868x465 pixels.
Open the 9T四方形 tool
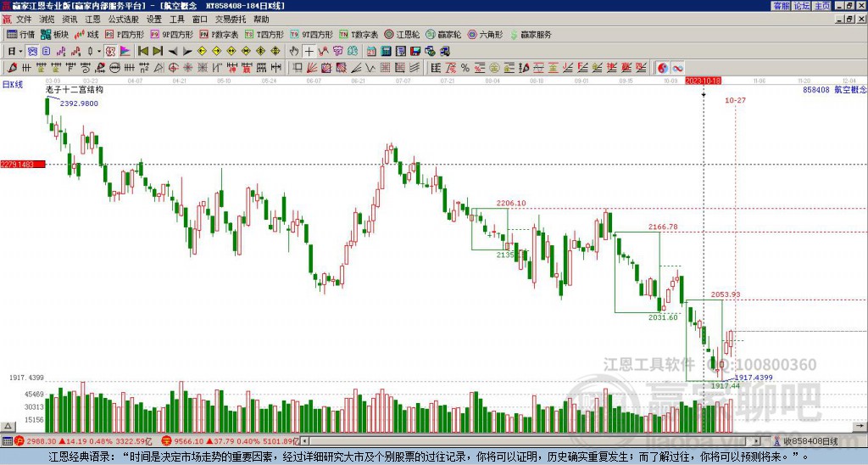click(312, 34)
